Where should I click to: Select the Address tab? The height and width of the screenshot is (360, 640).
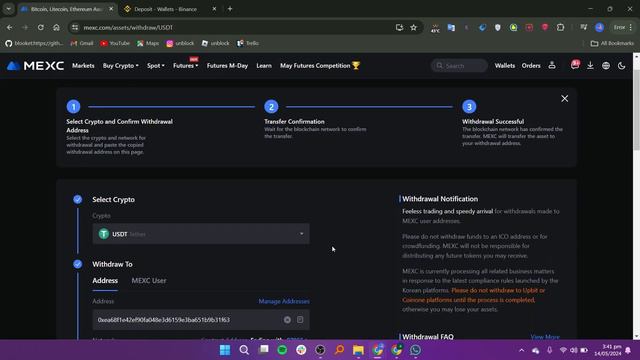(x=105, y=280)
